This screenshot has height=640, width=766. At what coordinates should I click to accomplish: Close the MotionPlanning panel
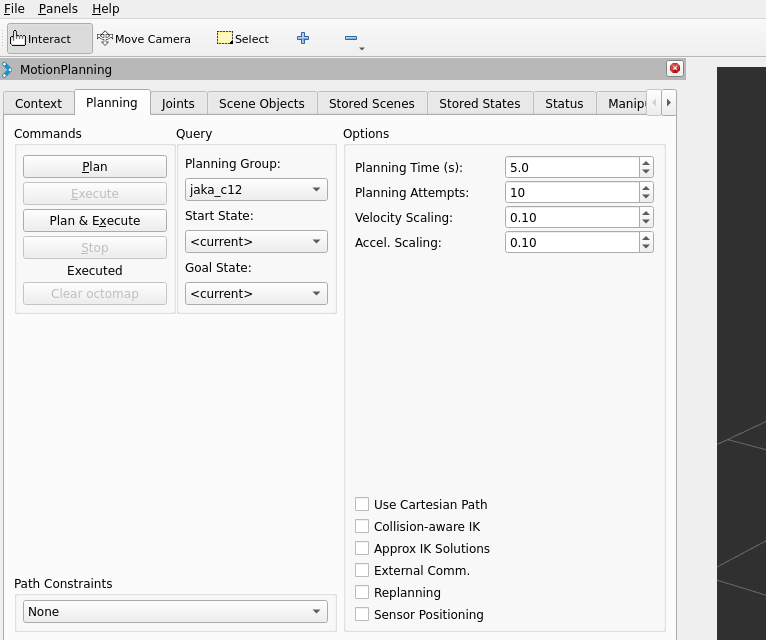675,68
